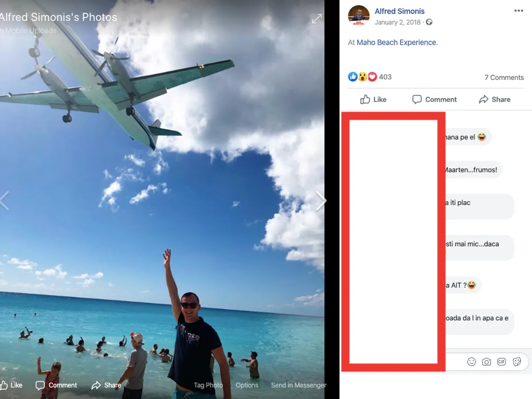Open Maho Beach Experience location link
The width and height of the screenshot is (532, 399).
(396, 43)
